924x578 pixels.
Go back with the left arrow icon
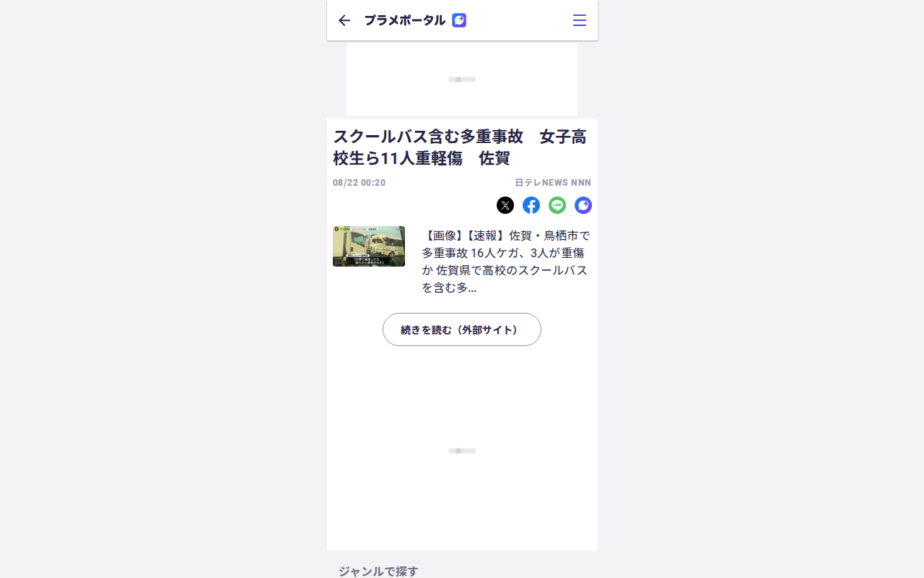click(x=344, y=20)
